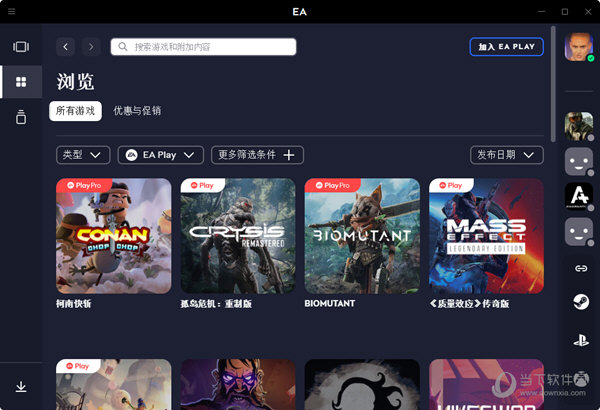This screenshot has width=600, height=410.
Task: Switch to the 优惠与促销 tab
Action: click(x=137, y=111)
